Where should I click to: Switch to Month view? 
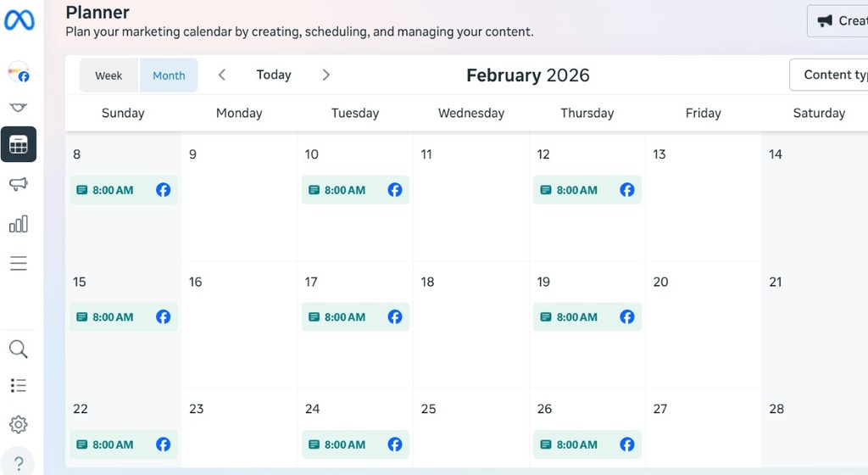coord(169,75)
